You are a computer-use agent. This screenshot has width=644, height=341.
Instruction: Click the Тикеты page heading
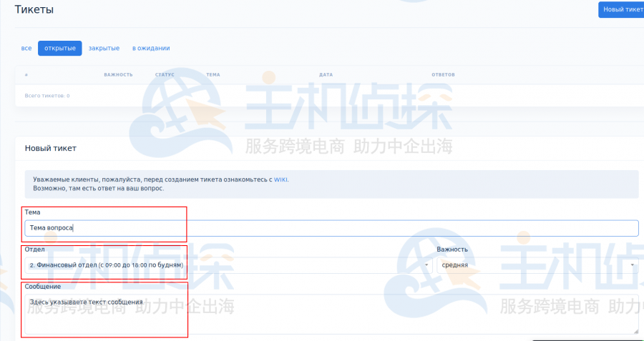click(x=34, y=9)
